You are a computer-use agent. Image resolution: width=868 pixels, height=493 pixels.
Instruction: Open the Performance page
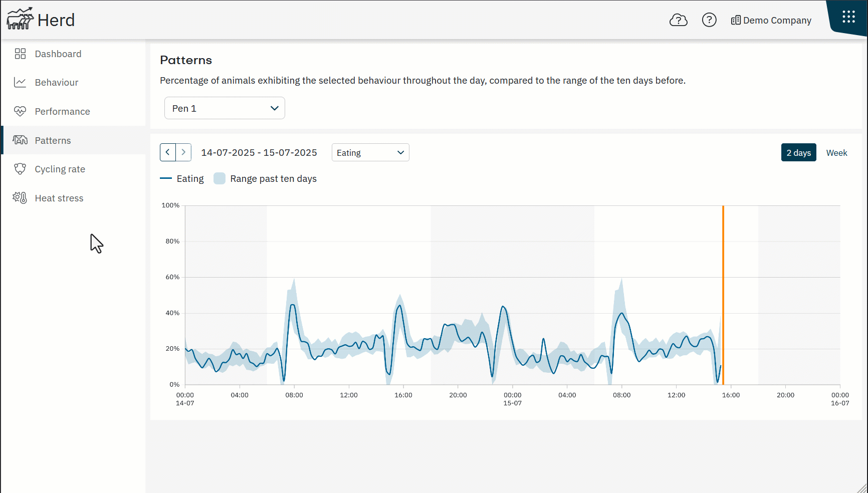pyautogui.click(x=74, y=111)
